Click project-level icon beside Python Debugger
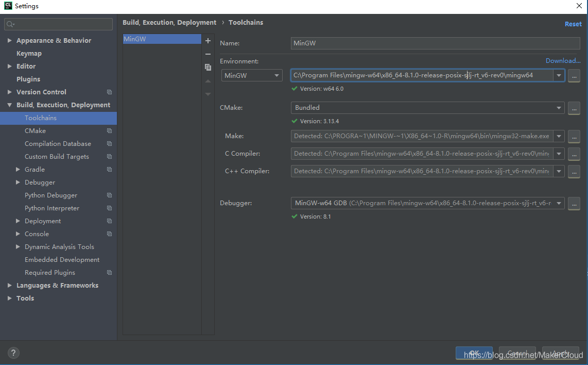The image size is (588, 365). (x=110, y=195)
